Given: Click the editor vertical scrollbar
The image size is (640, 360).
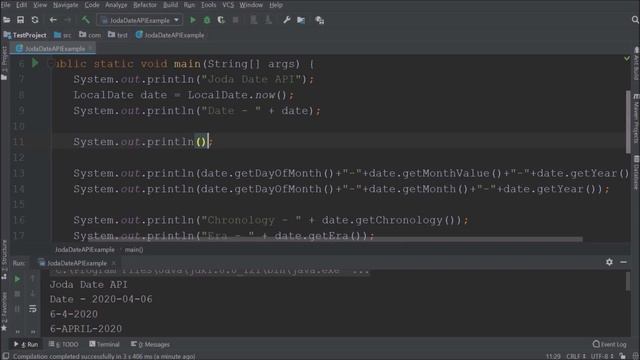Looking at the screenshot, I should [628, 122].
